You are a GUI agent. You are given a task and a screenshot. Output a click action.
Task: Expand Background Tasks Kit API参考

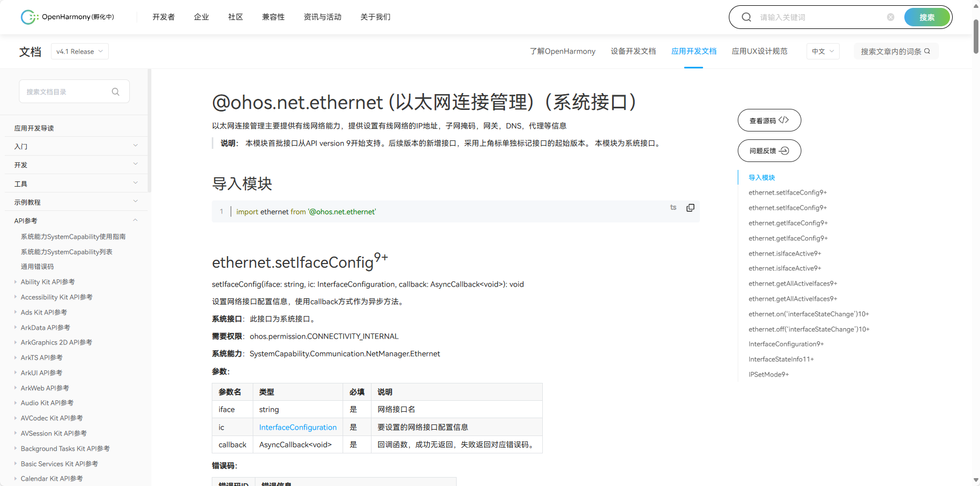coord(15,449)
